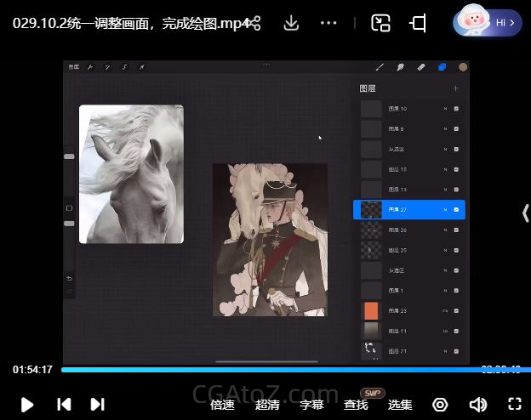The width and height of the screenshot is (531, 420).
Task: Click the orange layer 23 thumbnail
Action: (x=371, y=310)
